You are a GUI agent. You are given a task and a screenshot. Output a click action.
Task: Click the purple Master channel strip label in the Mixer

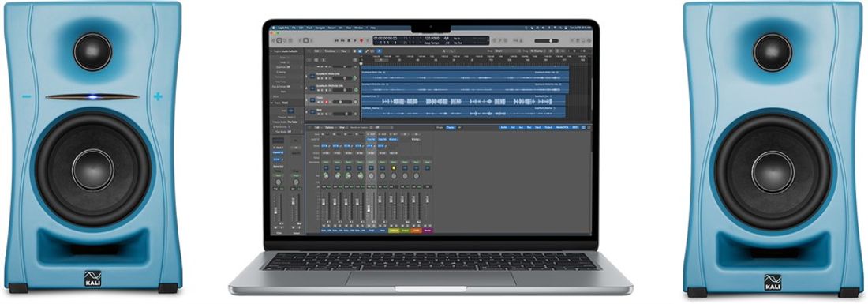[428, 231]
